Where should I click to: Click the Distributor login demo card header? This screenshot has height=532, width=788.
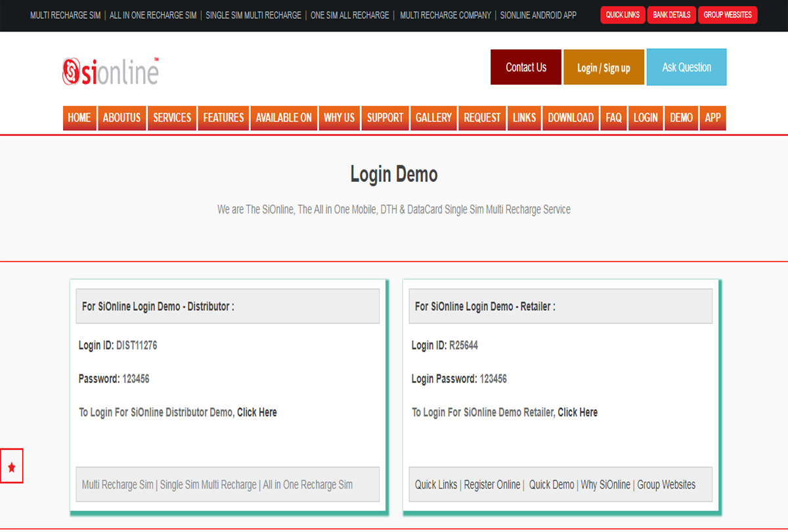pyautogui.click(x=228, y=306)
